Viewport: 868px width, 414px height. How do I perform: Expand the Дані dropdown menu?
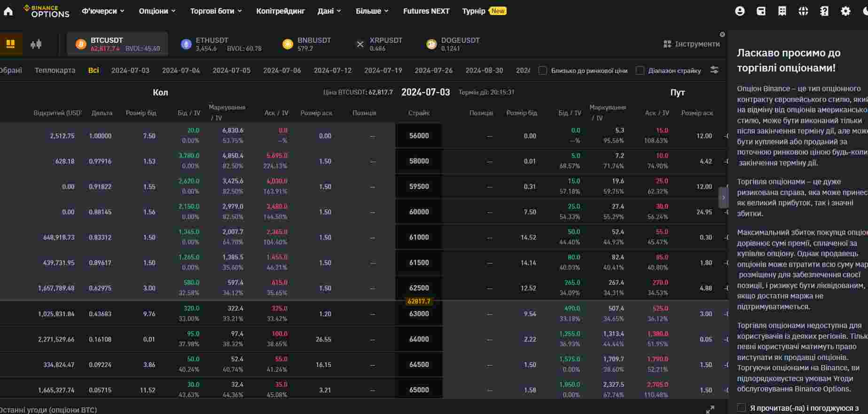click(329, 11)
